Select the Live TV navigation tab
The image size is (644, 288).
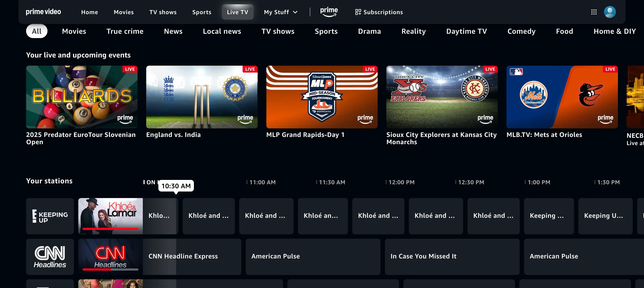click(238, 12)
